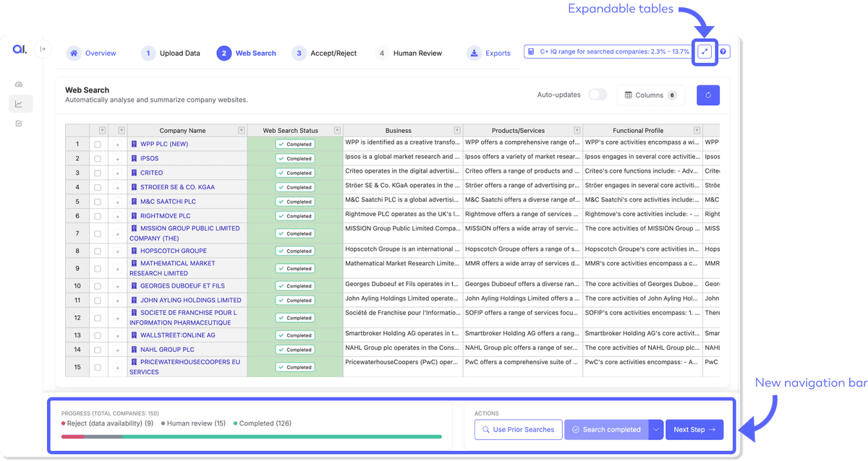This screenshot has height=461, width=868.
Task: Click Completed status badge for WPP PLC row
Action: pos(295,145)
